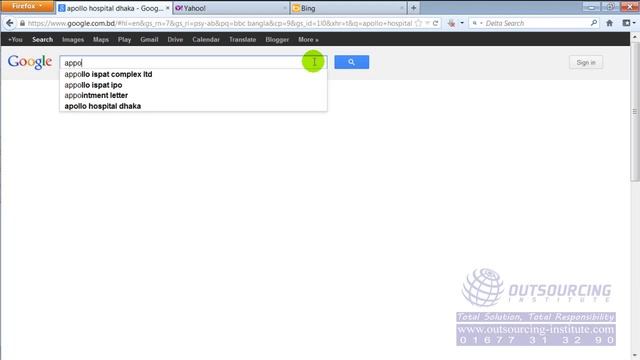Click the Delta Search input field
Viewport: 640px width, 360px height.
pyautogui.click(x=536, y=23)
